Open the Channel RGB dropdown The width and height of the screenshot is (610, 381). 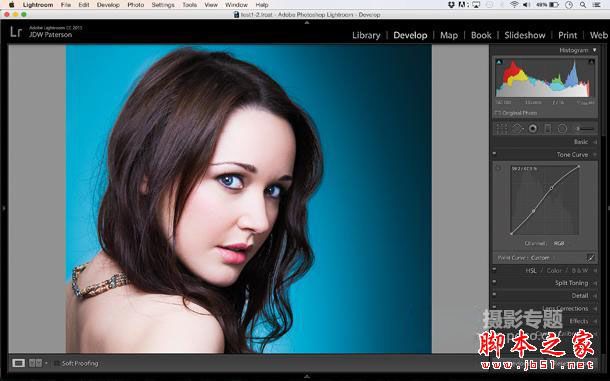559,243
